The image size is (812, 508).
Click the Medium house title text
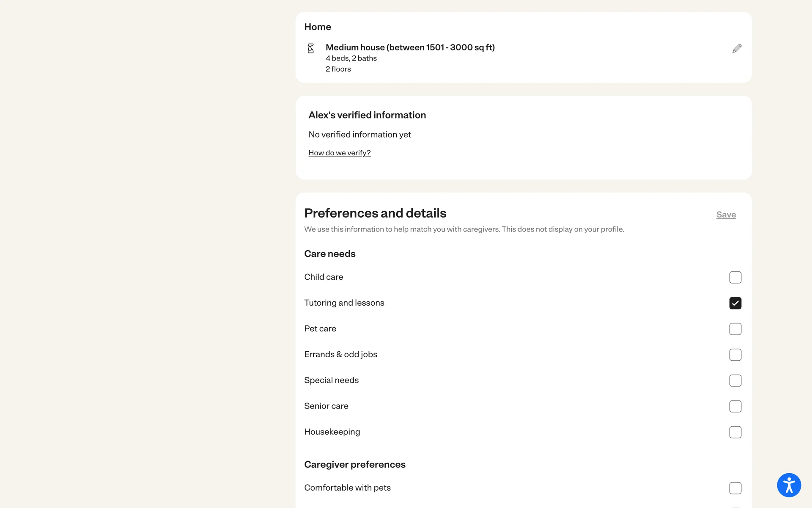[x=410, y=47]
